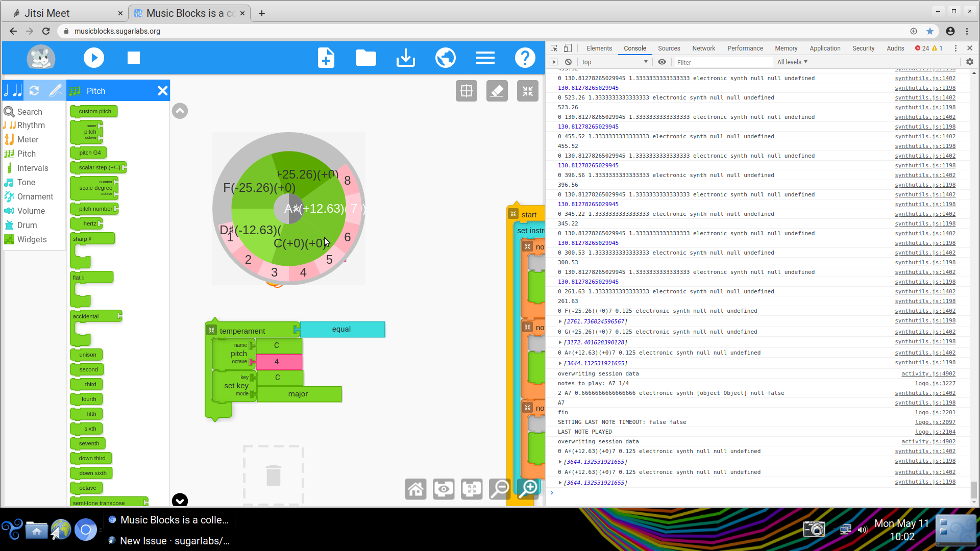
Task: Click the devtools inspect element icon
Action: coord(554,48)
